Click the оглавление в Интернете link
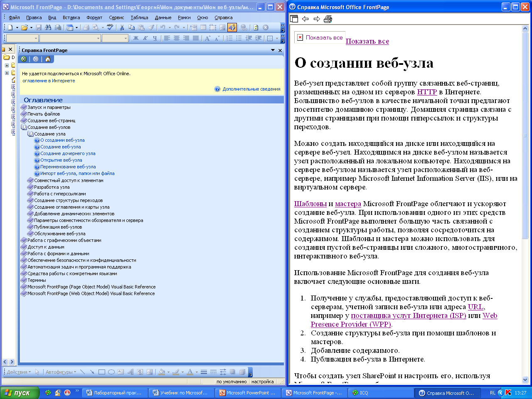532x399 pixels. (49, 81)
